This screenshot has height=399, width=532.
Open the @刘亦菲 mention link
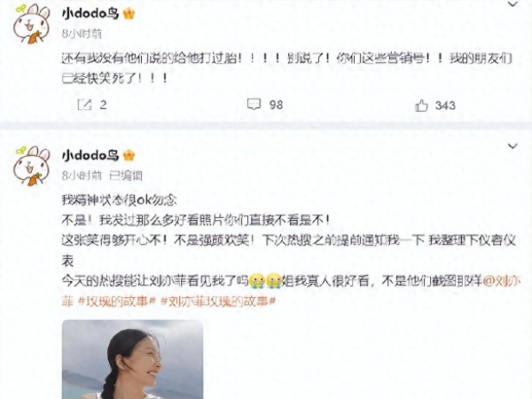pos(502,281)
